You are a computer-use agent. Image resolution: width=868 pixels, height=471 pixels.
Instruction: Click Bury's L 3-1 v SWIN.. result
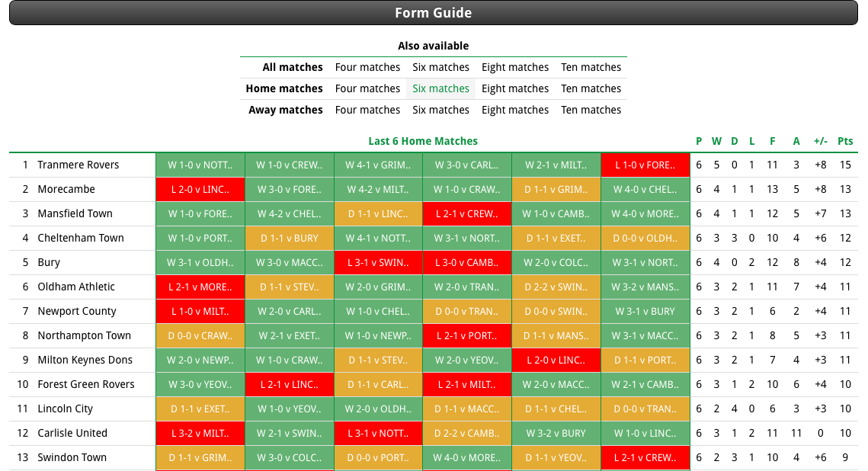378,262
